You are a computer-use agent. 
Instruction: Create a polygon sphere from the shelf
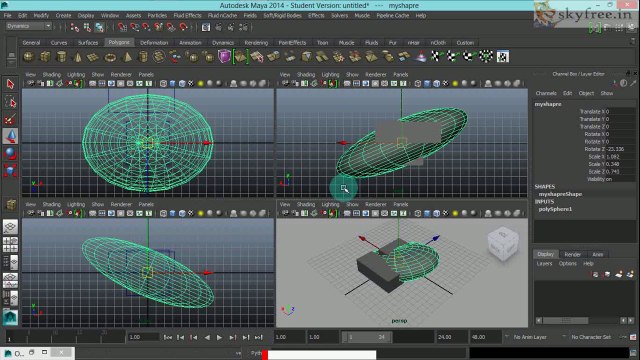tap(28, 57)
